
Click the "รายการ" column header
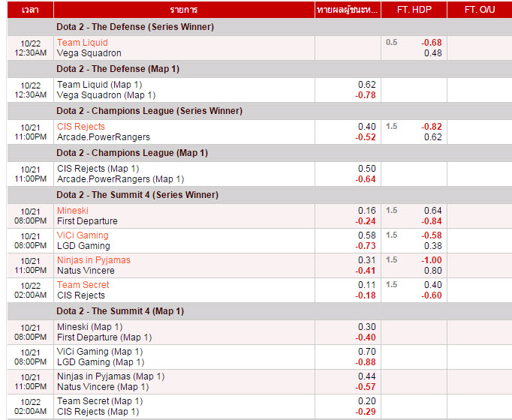(184, 10)
